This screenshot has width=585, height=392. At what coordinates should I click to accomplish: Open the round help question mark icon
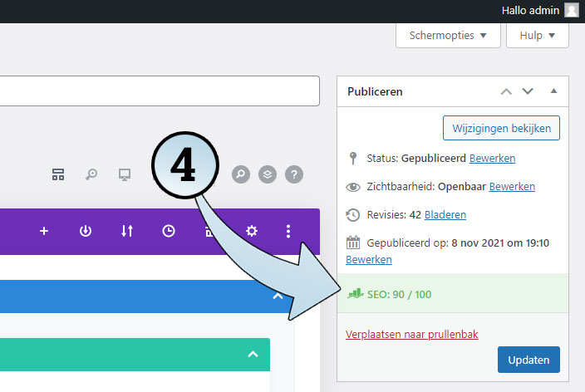click(294, 174)
